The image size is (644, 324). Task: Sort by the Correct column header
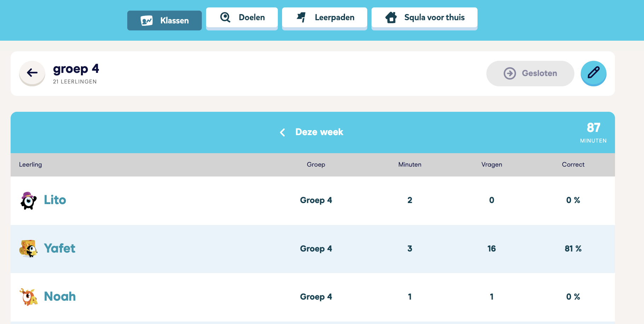point(573,164)
